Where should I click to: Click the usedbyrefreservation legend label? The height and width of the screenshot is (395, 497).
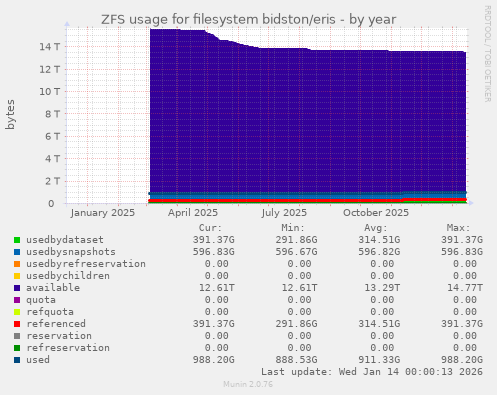tap(86, 264)
